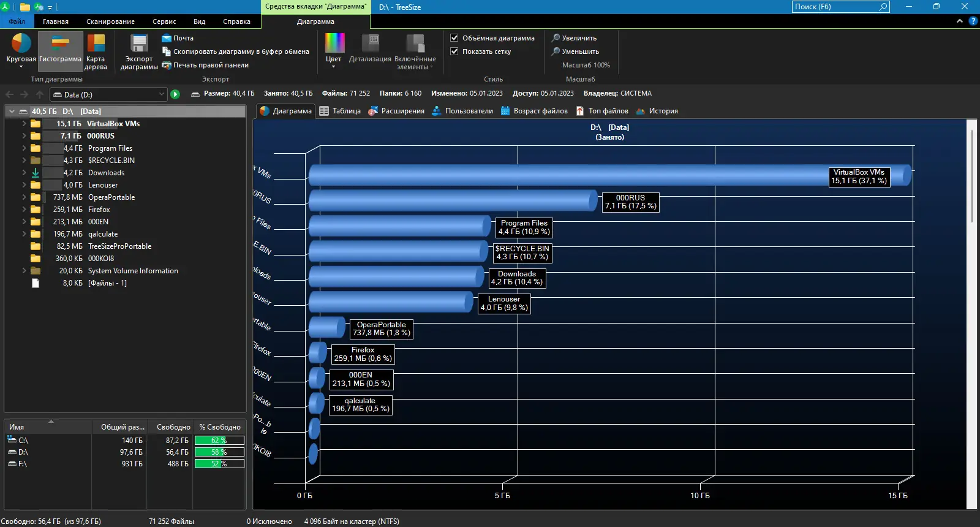The height and width of the screenshot is (527, 980).
Task: Click the Поиск (F6) search field
Action: [x=835, y=7]
